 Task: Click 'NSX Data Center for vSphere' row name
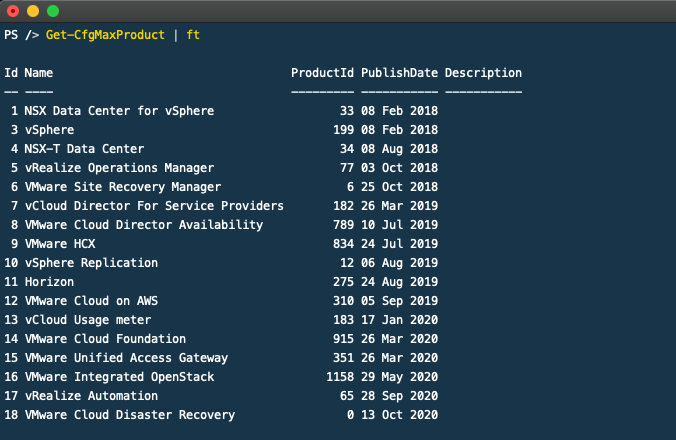pos(119,111)
